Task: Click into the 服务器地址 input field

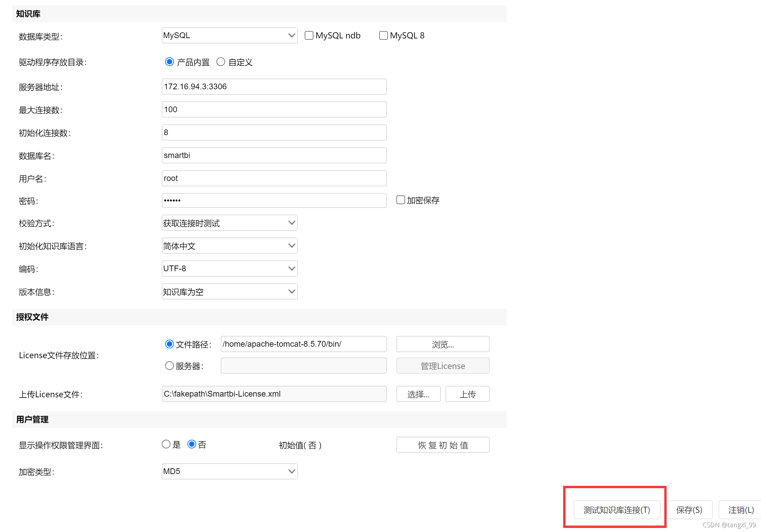Action: tap(274, 87)
